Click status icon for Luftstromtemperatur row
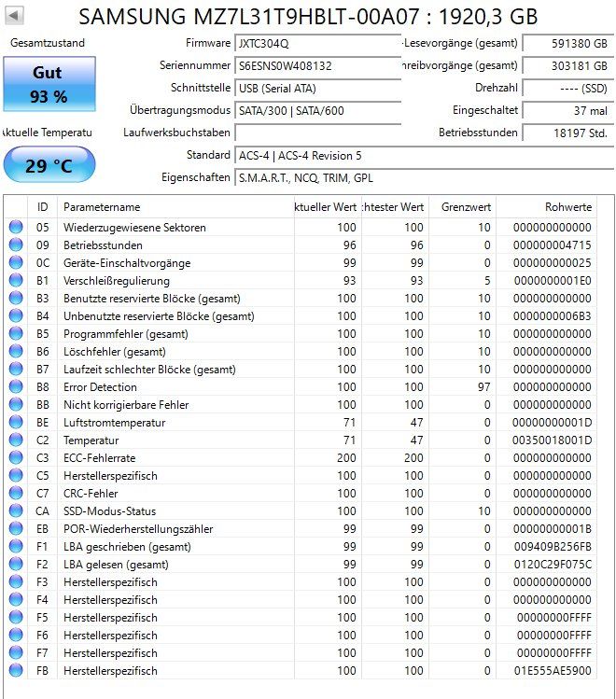 (x=16, y=422)
